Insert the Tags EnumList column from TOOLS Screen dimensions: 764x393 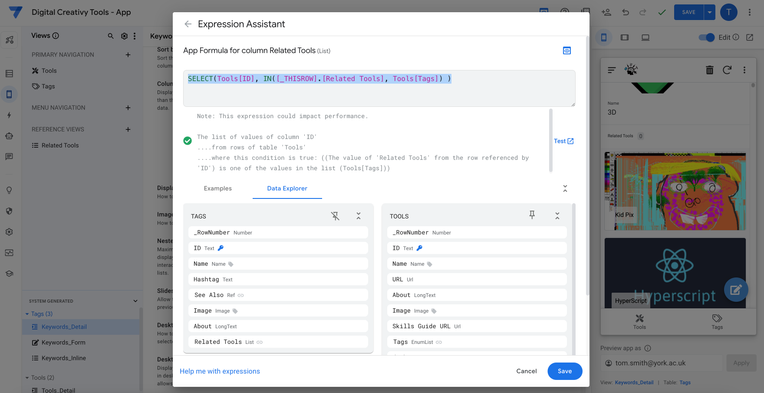pos(477,342)
